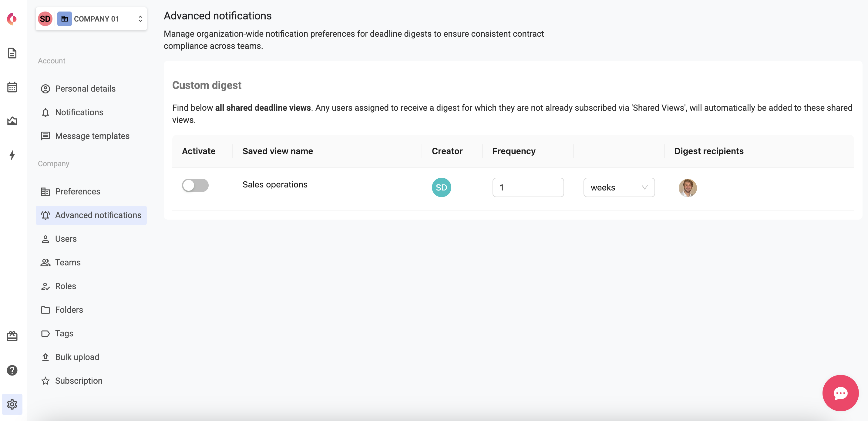This screenshot has height=421, width=868.
Task: Open the help question mark icon
Action: pos(12,370)
